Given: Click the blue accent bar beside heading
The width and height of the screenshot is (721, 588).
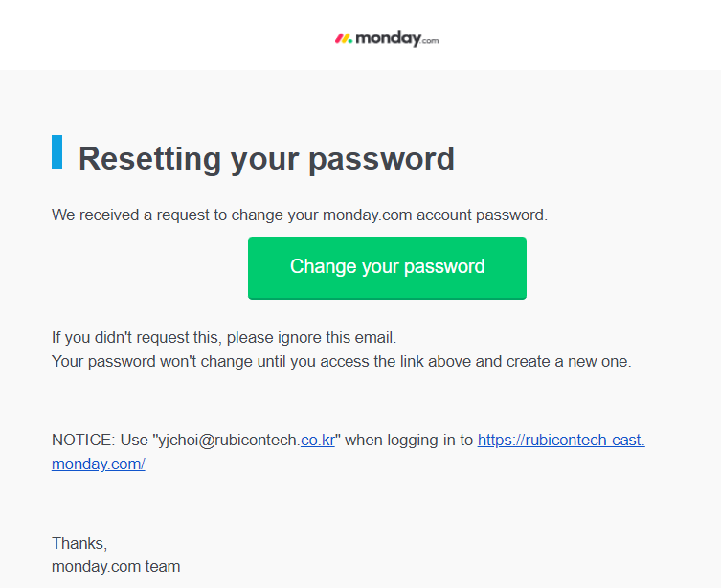Looking at the screenshot, I should point(57,151).
